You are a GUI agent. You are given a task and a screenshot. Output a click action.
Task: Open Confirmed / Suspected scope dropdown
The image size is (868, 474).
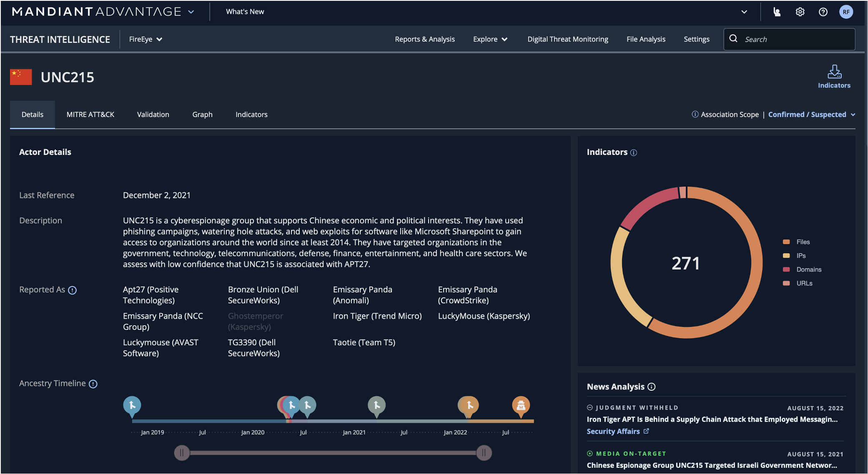tap(811, 115)
